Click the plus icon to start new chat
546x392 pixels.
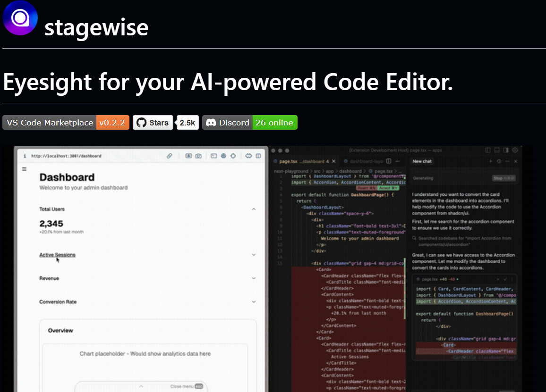coord(491,161)
